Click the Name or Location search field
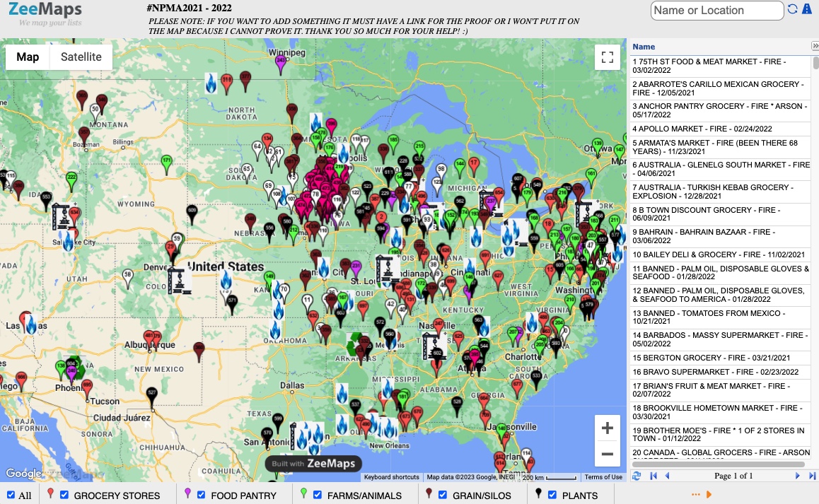 (x=717, y=11)
